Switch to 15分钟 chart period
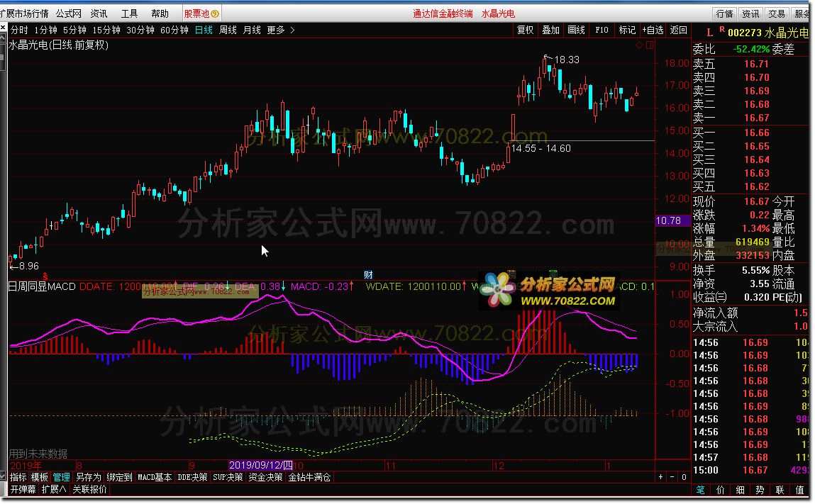 [x=106, y=30]
